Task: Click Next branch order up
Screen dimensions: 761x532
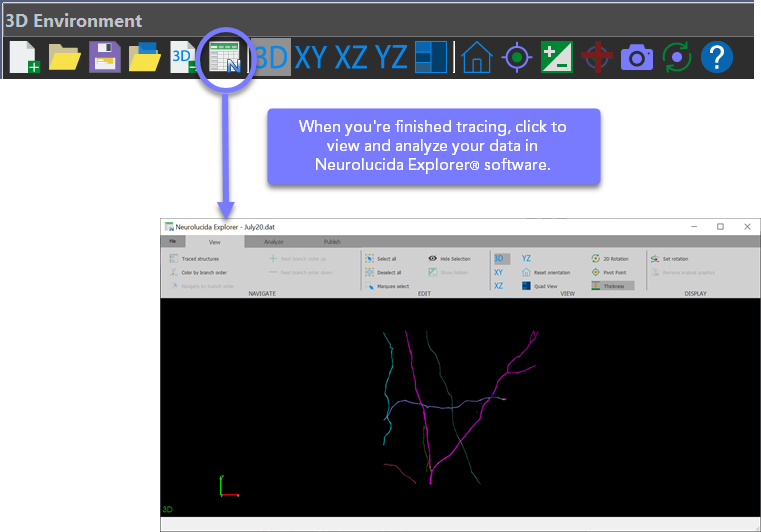Action: 298,259
